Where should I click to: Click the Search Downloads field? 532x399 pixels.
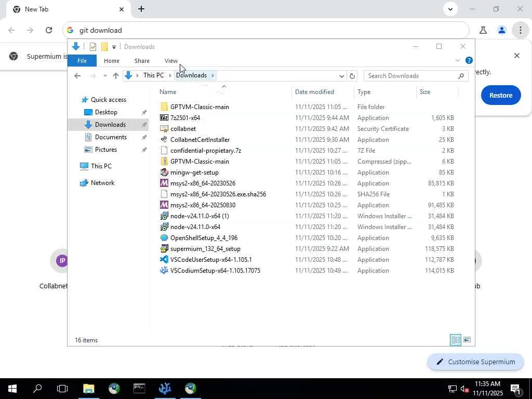(416, 76)
